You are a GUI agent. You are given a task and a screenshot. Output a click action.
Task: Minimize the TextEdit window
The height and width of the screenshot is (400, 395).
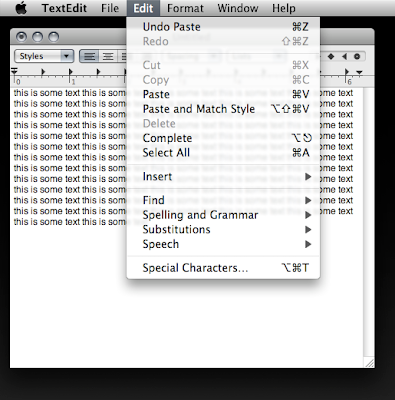(37, 37)
